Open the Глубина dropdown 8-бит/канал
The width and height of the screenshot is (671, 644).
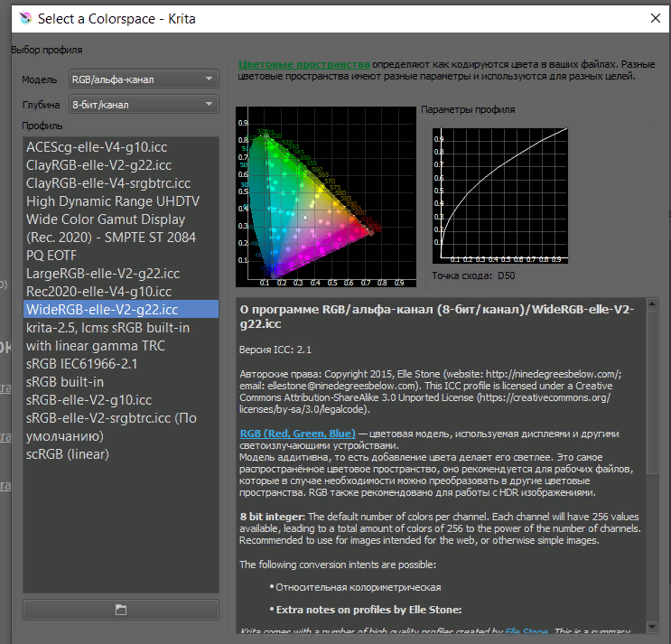click(x=144, y=105)
